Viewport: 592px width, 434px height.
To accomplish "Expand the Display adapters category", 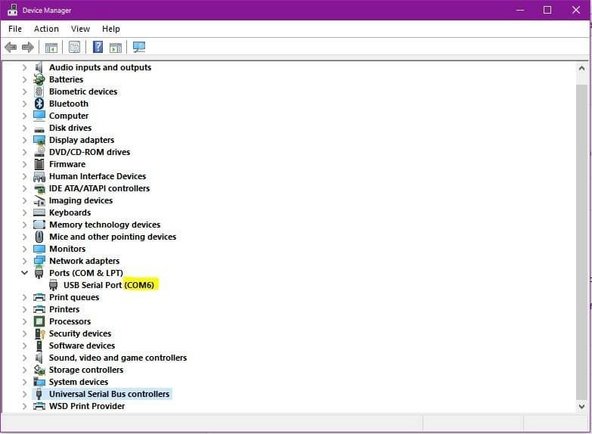I will 25,140.
